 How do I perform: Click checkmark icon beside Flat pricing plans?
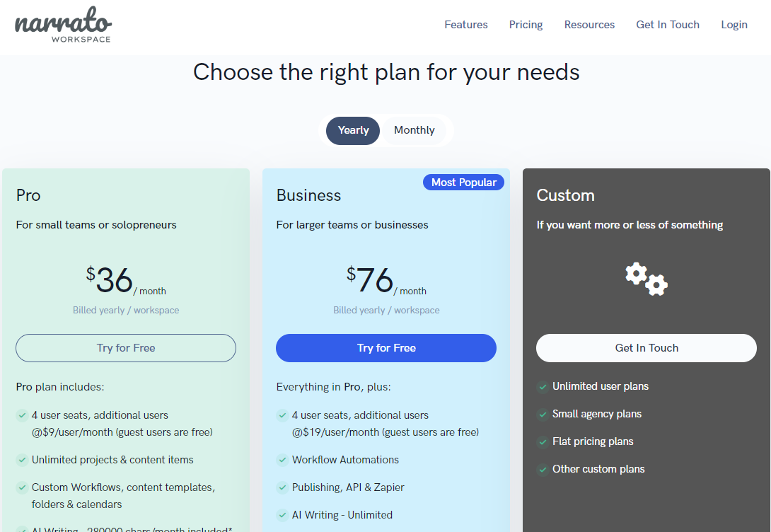point(543,442)
